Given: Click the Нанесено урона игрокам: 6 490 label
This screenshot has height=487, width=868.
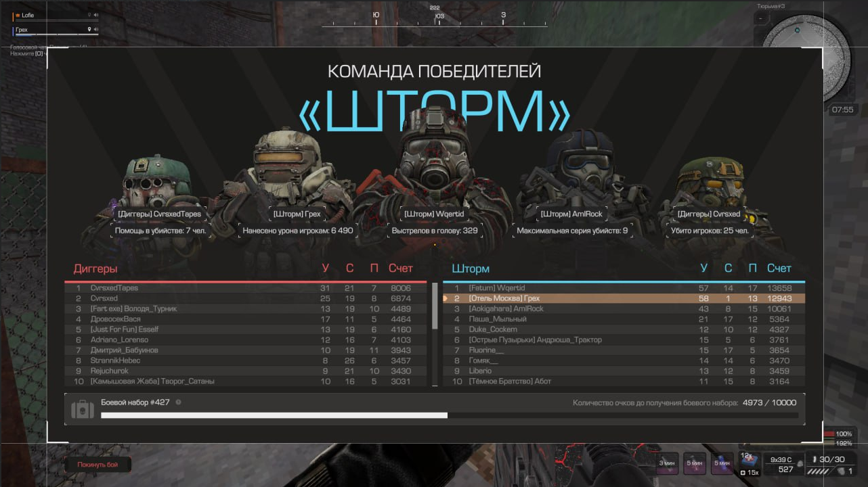Looking at the screenshot, I should 298,231.
